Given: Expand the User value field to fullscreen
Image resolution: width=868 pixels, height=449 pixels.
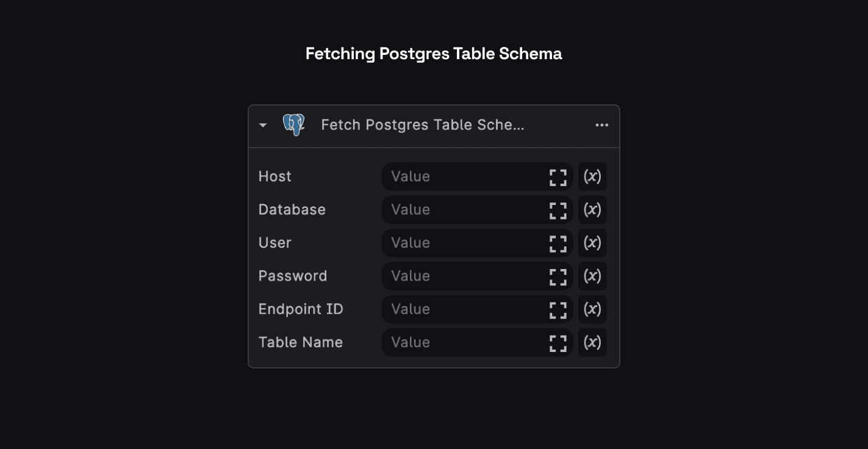Looking at the screenshot, I should 557,243.
